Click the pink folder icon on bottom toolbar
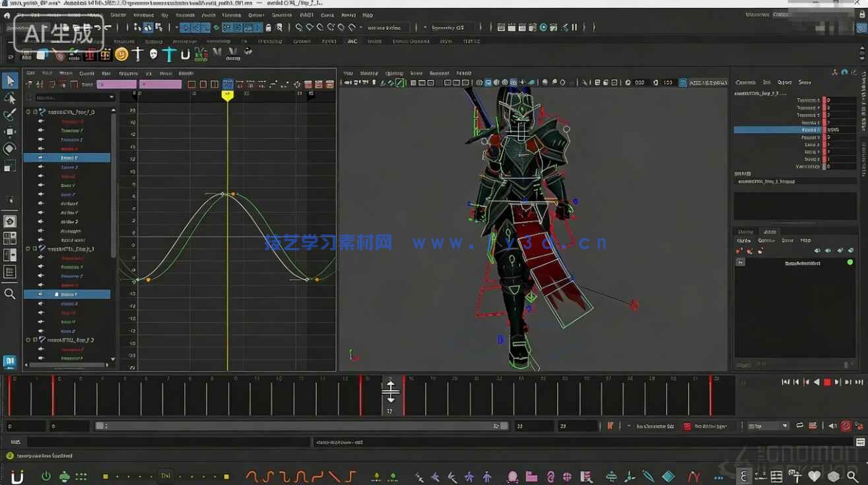This screenshot has width=868, height=485. (x=531, y=476)
